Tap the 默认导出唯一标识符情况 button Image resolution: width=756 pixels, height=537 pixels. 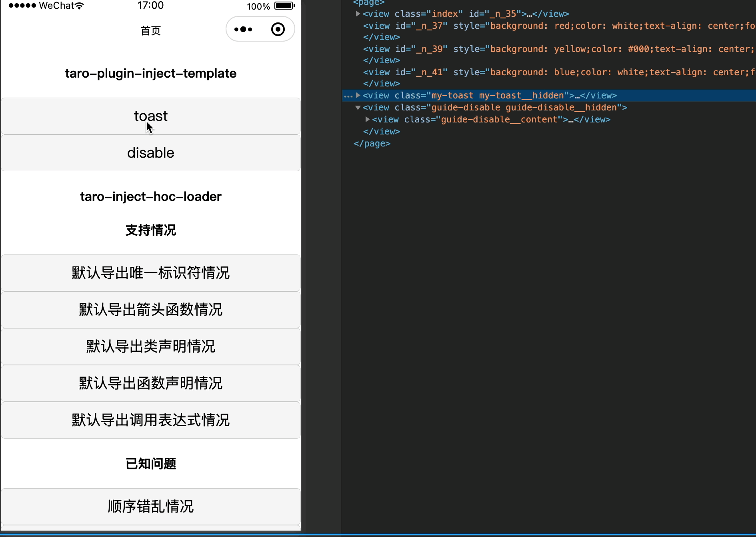151,273
